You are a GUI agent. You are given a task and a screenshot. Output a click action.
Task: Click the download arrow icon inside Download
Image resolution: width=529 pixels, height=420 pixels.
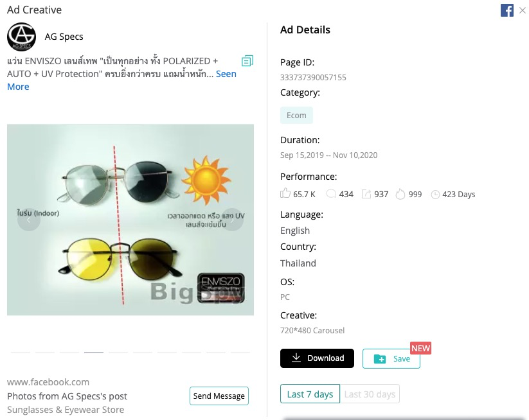click(x=297, y=358)
